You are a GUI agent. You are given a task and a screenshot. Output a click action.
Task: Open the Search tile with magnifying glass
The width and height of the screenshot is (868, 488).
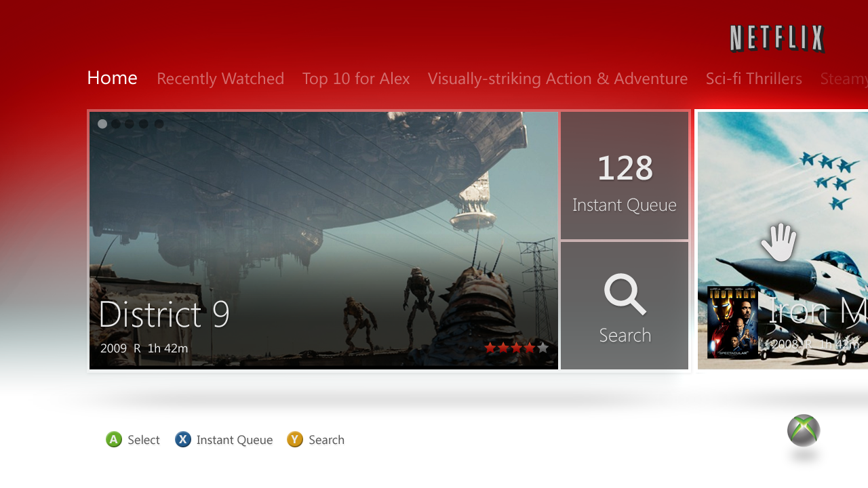[625, 306]
